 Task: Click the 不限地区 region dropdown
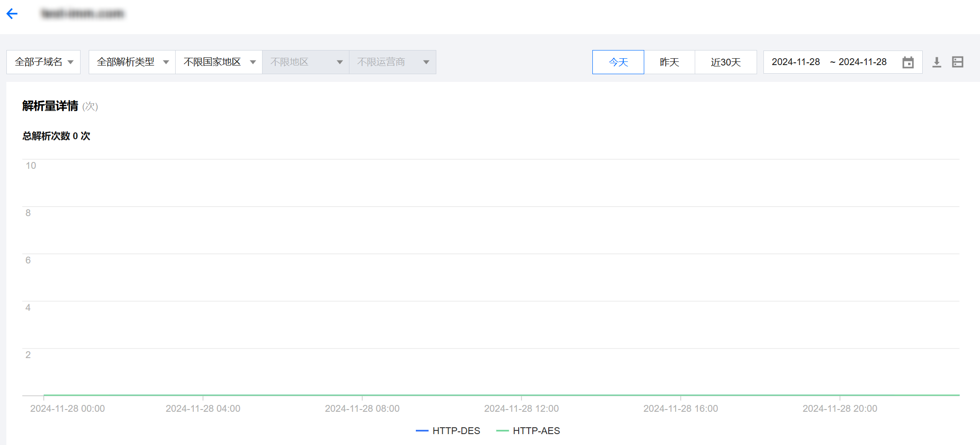click(x=305, y=62)
